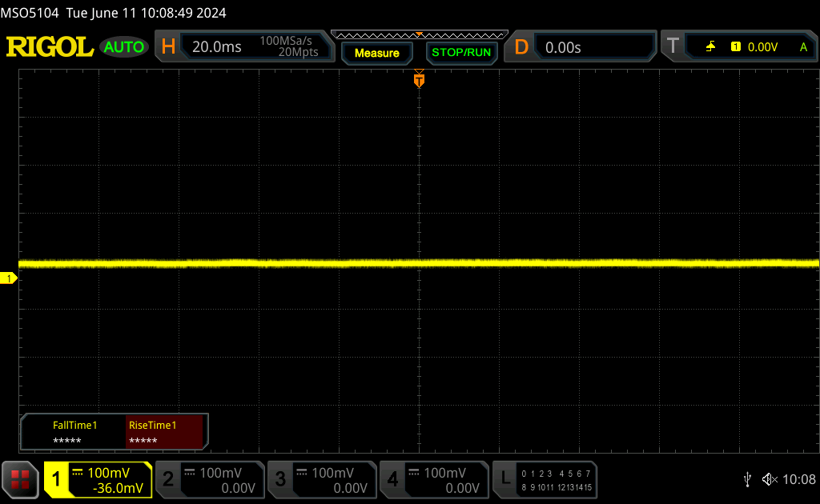Open the trigger T settings icon
The height and width of the screenshot is (504, 820).
tap(673, 47)
